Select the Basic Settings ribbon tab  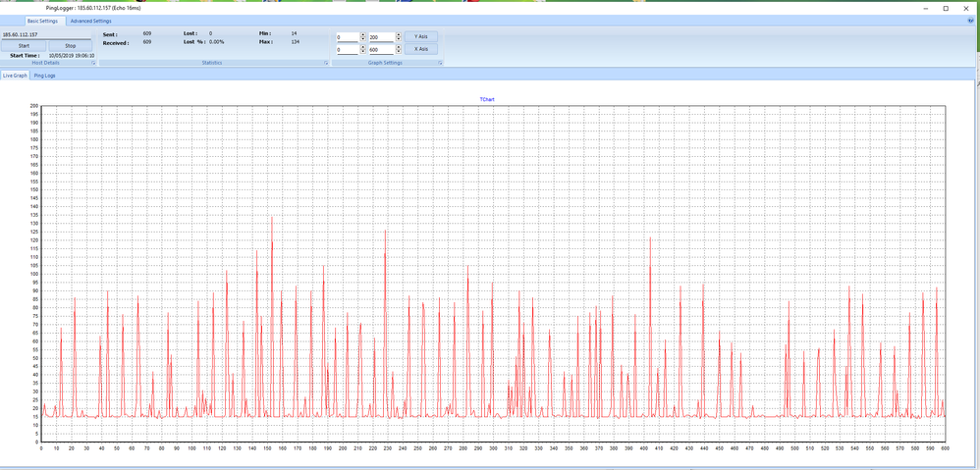[44, 21]
